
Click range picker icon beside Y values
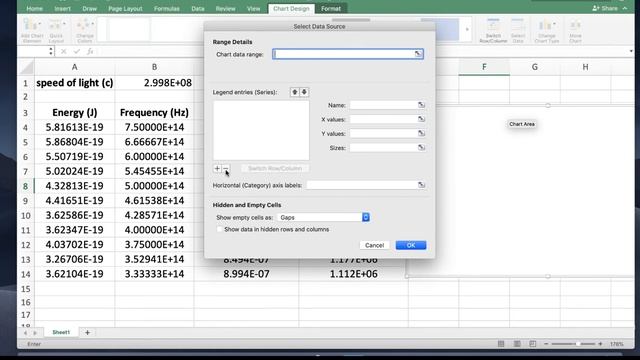[x=421, y=133]
